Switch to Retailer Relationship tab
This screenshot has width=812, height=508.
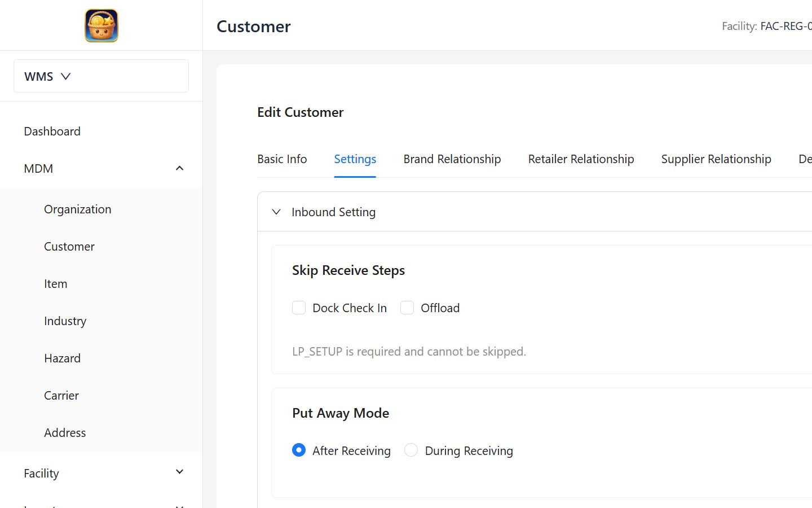coord(581,159)
